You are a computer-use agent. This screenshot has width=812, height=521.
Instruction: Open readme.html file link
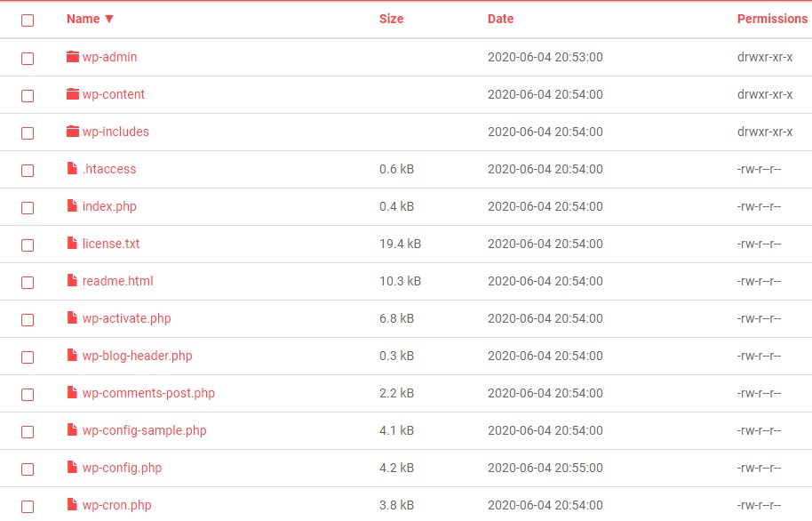pyautogui.click(x=117, y=281)
